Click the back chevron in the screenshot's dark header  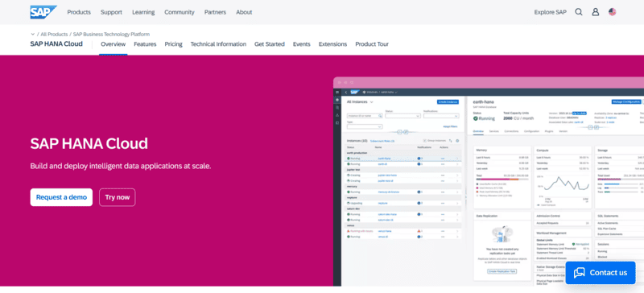click(x=346, y=93)
